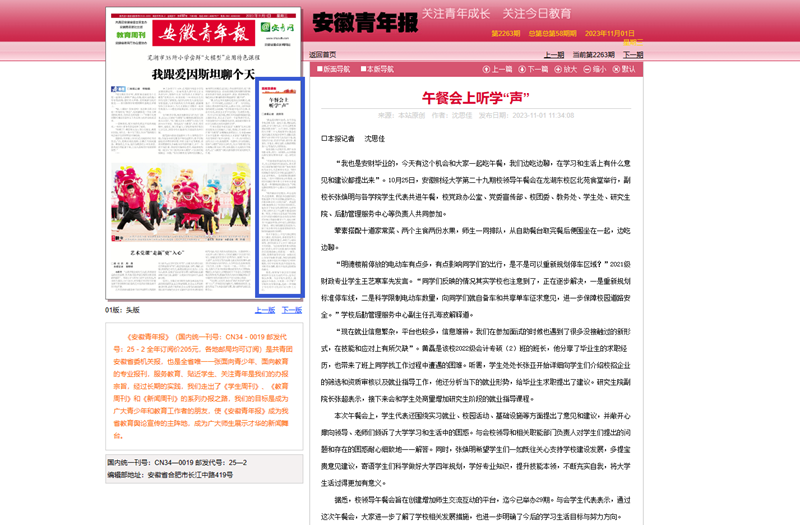Shrink text with 缩小 zoom-out icon
This screenshot has height=525, width=800.
pos(594,70)
